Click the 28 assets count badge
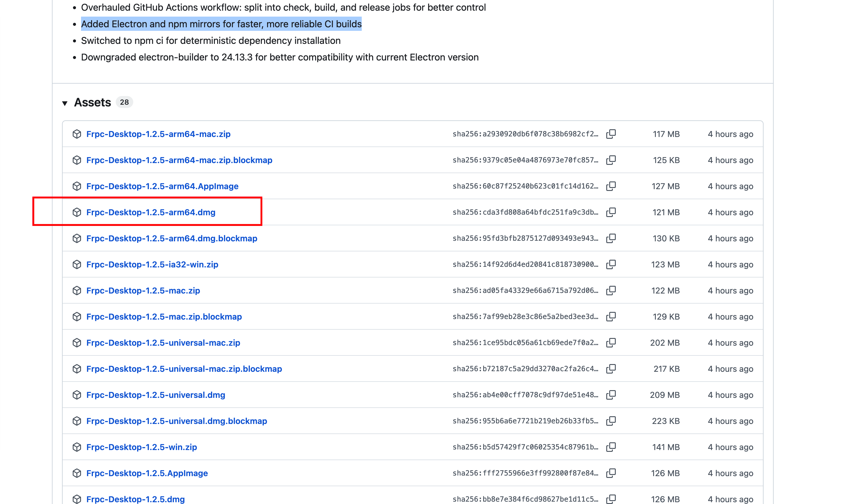The image size is (841, 504). 124,102
